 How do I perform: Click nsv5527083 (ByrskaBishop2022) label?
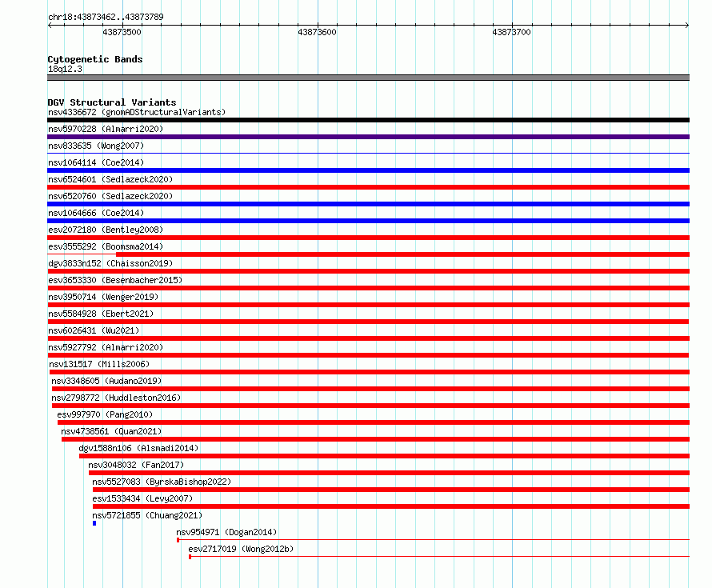[162, 482]
